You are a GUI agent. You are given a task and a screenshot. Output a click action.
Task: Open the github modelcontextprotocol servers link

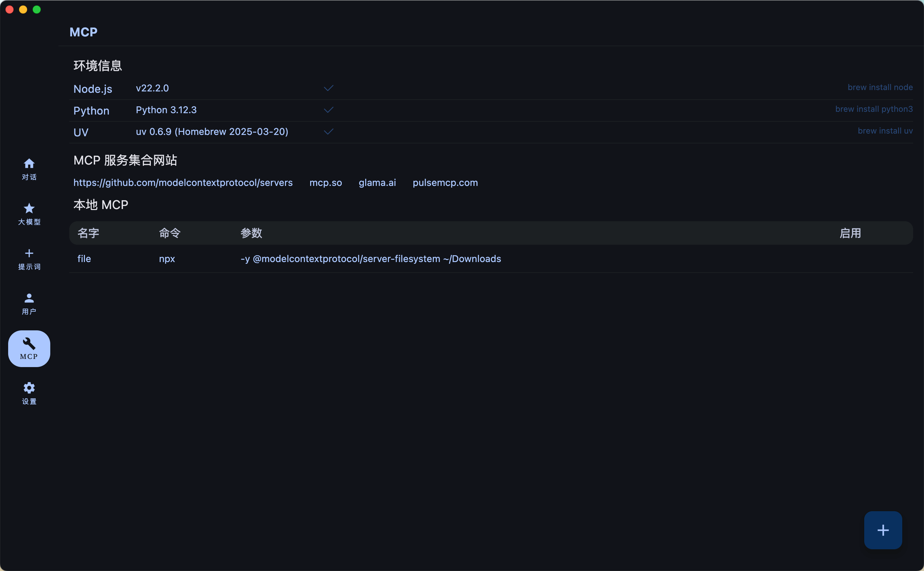[x=183, y=183]
